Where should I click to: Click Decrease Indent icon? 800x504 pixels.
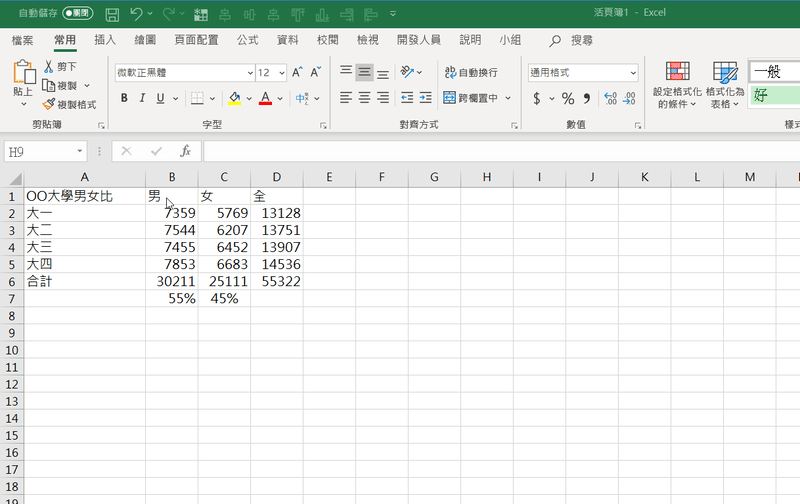tap(407, 97)
